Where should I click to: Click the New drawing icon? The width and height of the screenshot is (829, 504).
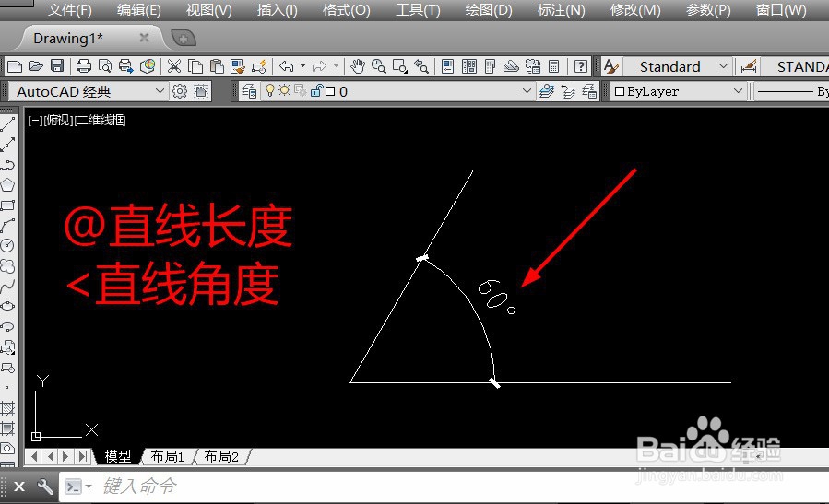14,66
